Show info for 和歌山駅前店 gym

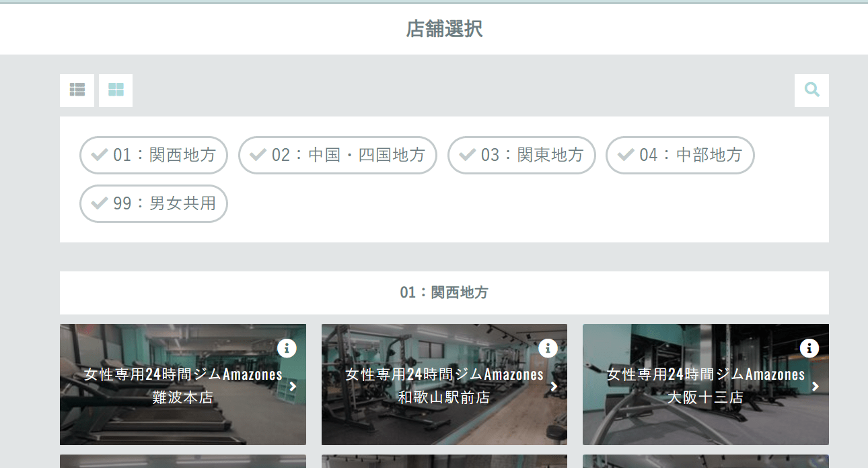coord(548,348)
